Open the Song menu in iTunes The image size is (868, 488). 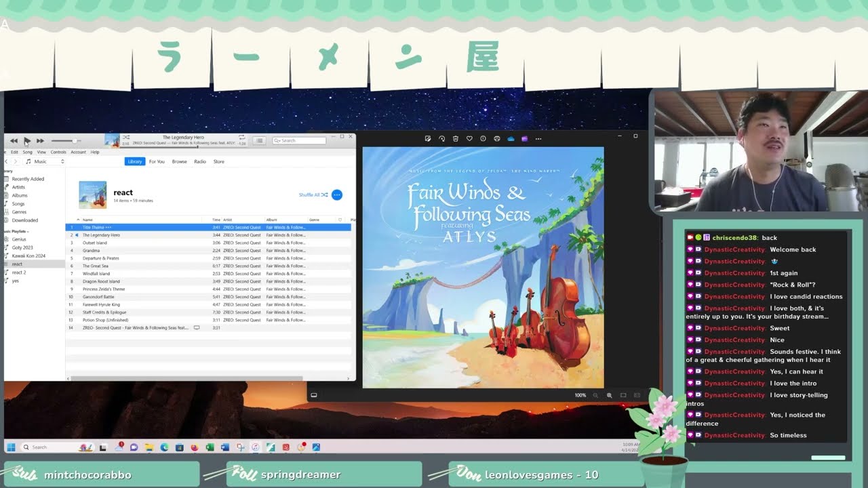(x=27, y=152)
